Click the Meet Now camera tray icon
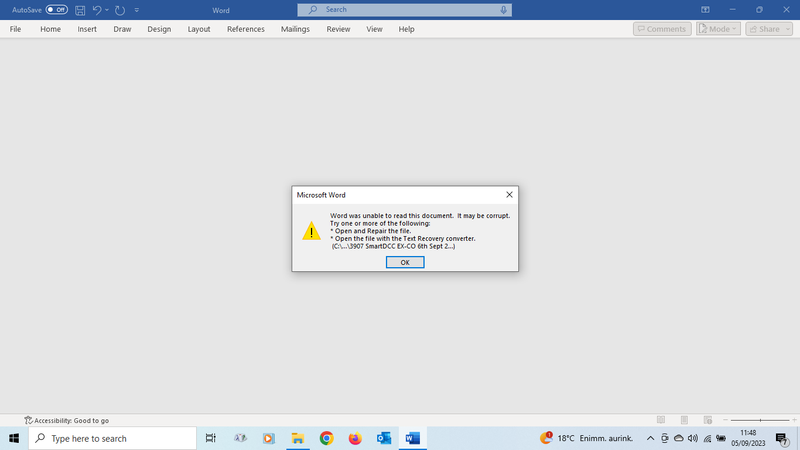Image resolution: width=800 pixels, height=450 pixels. [x=664, y=438]
